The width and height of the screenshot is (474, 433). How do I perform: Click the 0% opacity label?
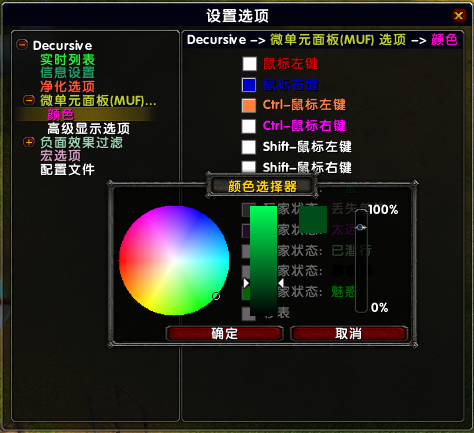coord(379,307)
